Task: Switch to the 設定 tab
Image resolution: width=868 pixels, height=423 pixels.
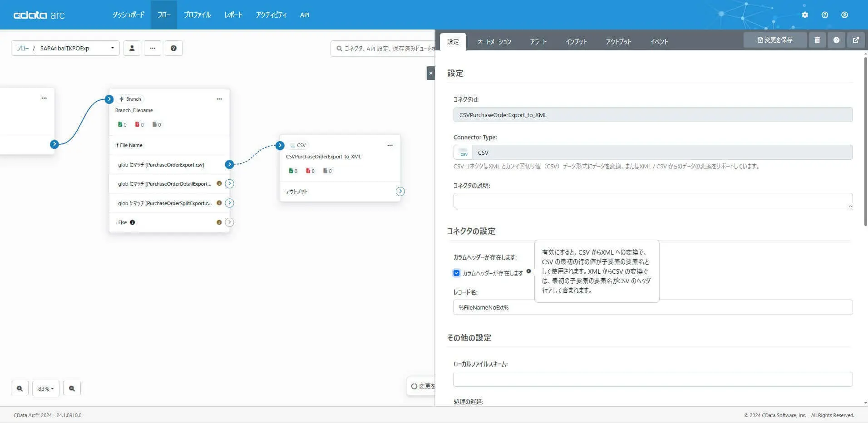Action: (x=453, y=42)
